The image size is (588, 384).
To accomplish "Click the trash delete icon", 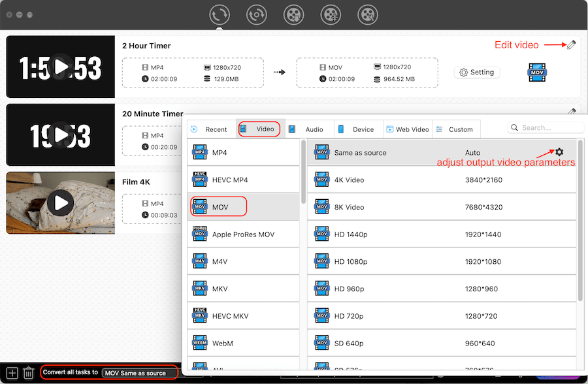I will (x=29, y=373).
